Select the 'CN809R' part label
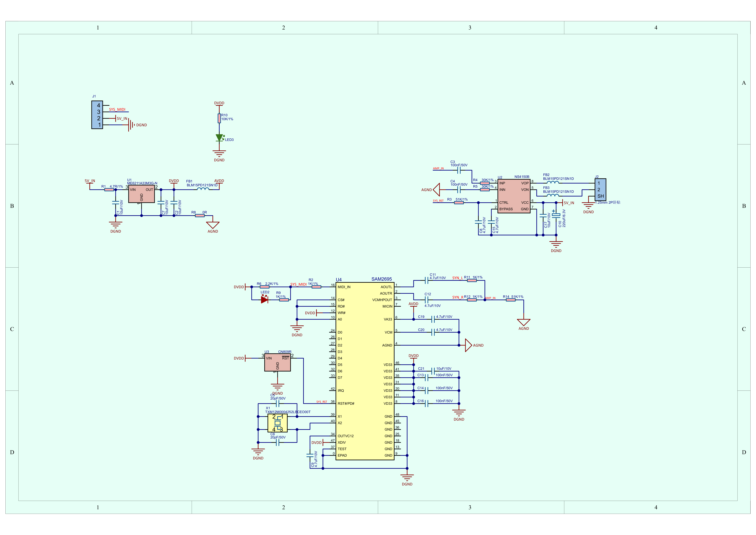The image size is (756, 535). pyautogui.click(x=285, y=352)
